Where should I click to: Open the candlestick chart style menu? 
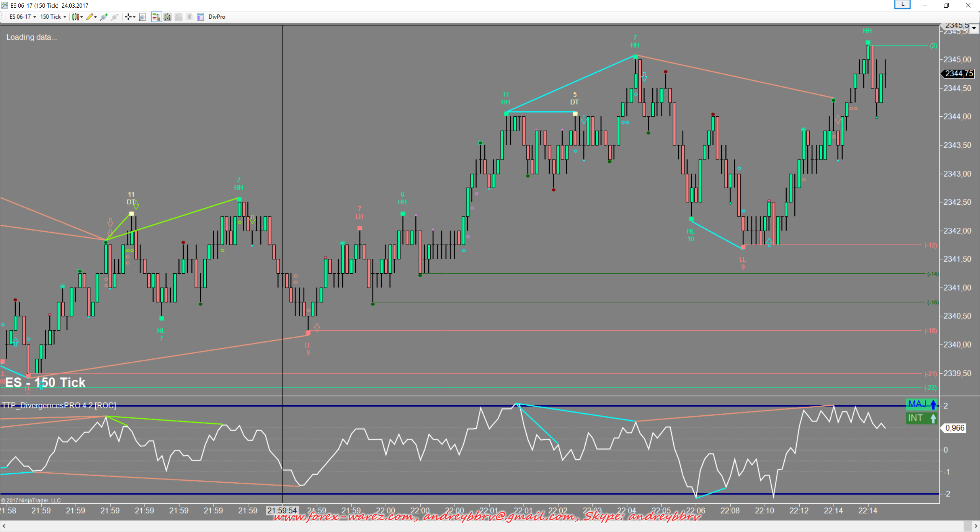click(x=77, y=17)
